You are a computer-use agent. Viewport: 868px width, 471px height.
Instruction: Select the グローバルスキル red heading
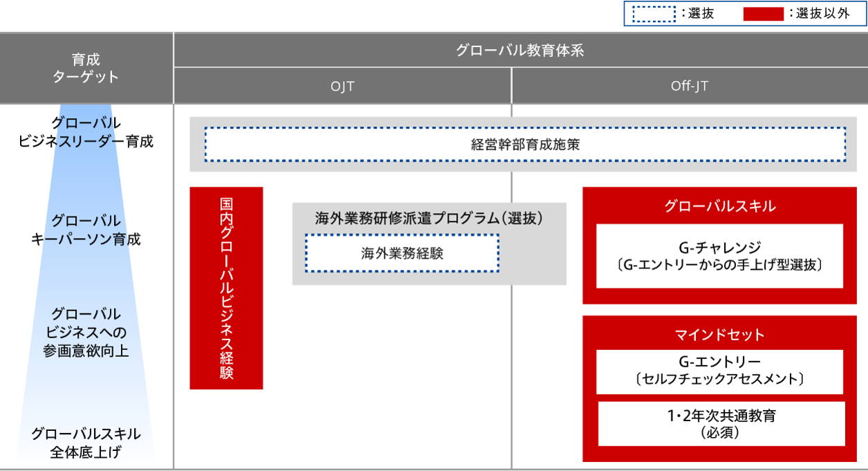click(x=719, y=206)
